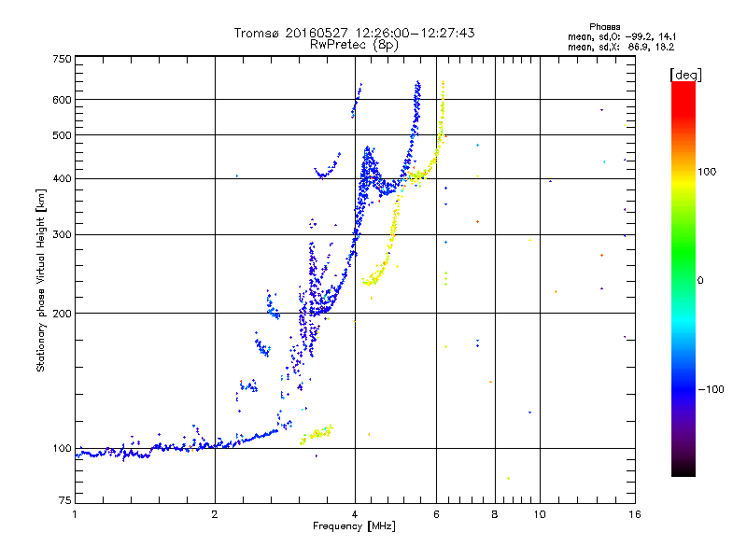747x560 pixels.
Task: Click the rainbow phase colorbar
Action: point(684,279)
